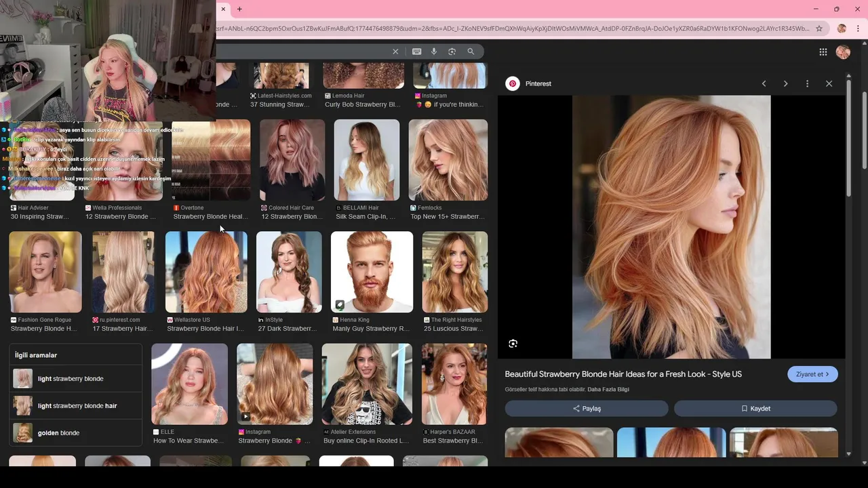The width and height of the screenshot is (868, 488).
Task: Close the current browser tab
Action: [x=223, y=9]
